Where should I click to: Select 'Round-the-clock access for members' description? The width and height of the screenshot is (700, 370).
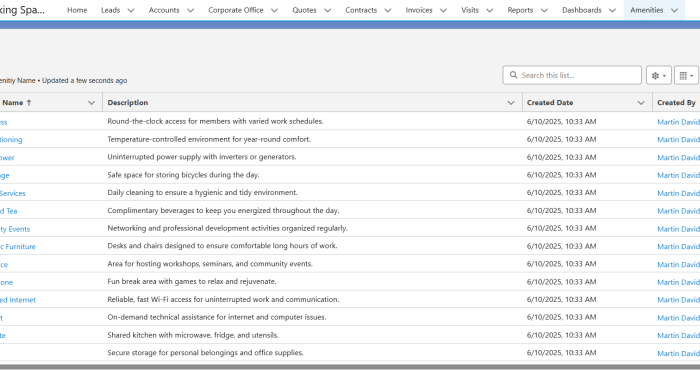pos(215,121)
